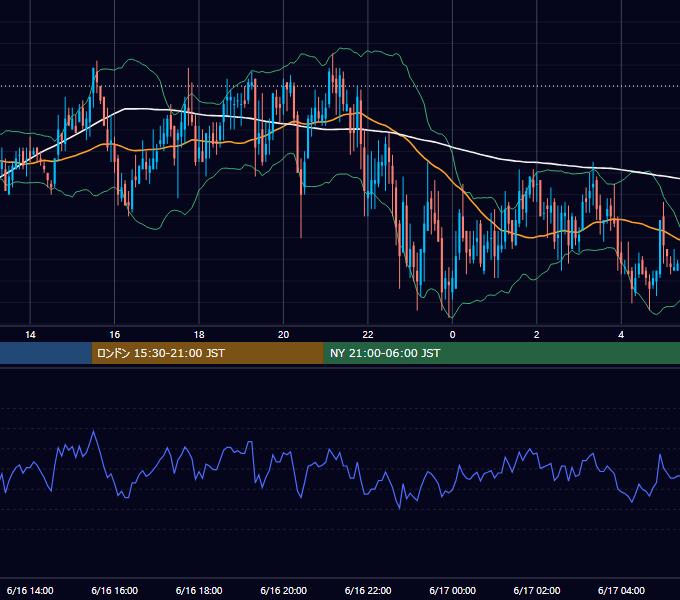The height and width of the screenshot is (600, 680).
Task: Click the 22 hour label on the time axis
Action: click(368, 335)
